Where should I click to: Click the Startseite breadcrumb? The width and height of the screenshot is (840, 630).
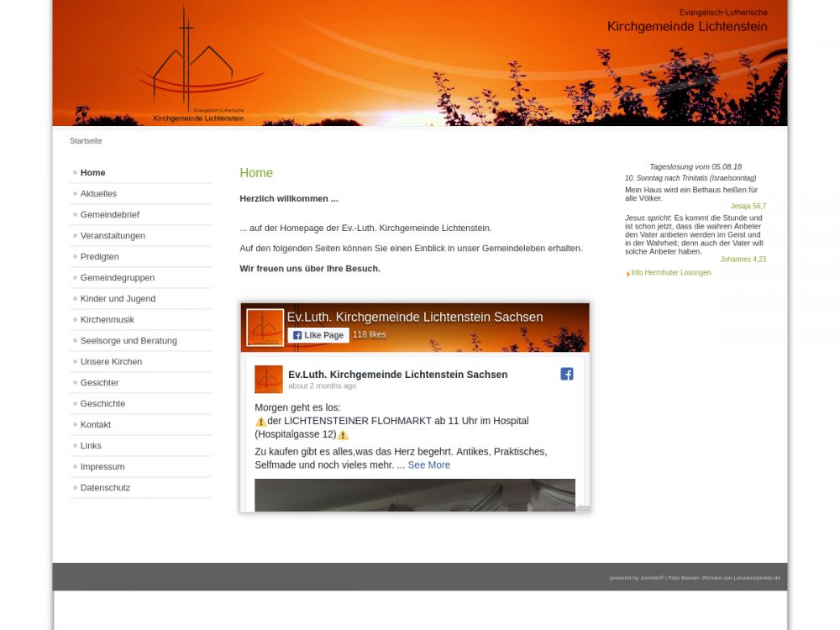pos(86,141)
